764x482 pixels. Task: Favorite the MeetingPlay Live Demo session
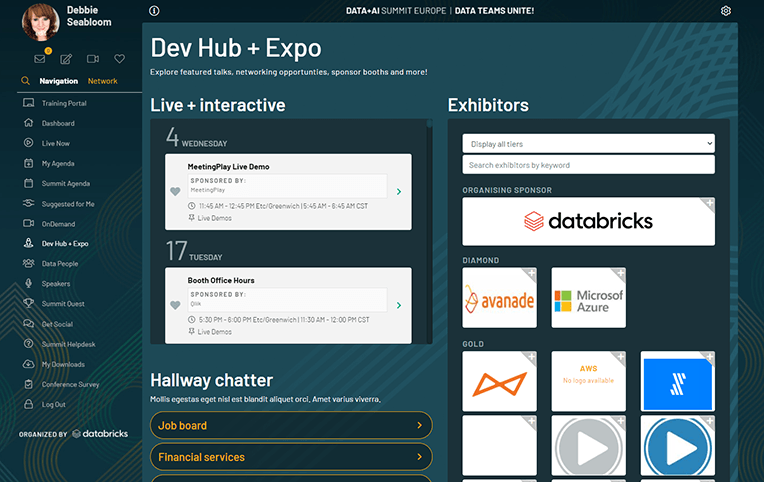pyautogui.click(x=175, y=191)
